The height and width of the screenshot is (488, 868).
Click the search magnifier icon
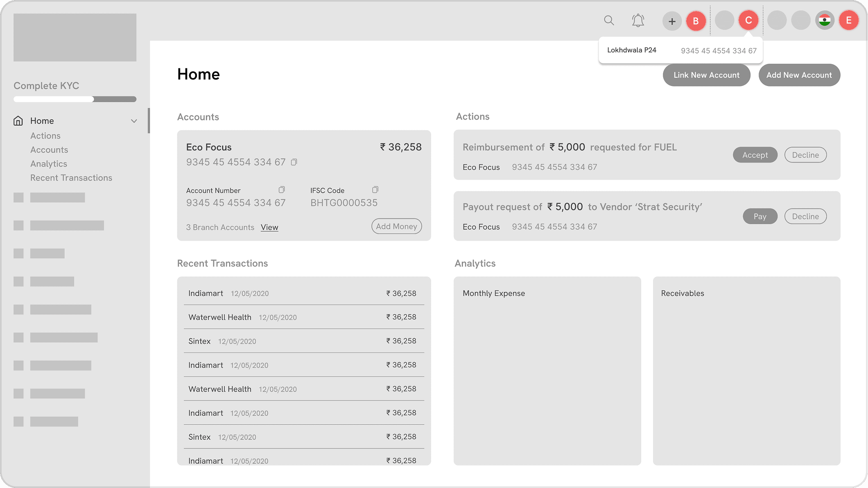point(609,20)
